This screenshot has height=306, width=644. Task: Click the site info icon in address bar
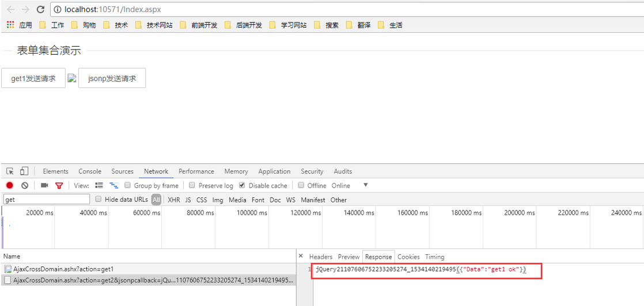tap(58, 9)
